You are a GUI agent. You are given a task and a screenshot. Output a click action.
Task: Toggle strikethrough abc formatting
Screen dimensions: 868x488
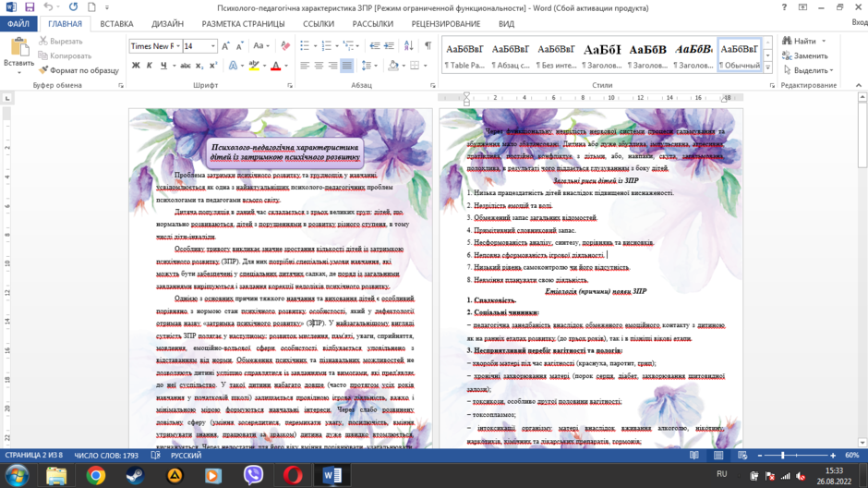point(186,66)
